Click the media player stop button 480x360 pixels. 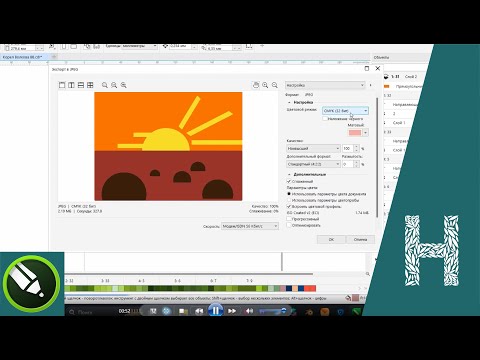point(183,311)
